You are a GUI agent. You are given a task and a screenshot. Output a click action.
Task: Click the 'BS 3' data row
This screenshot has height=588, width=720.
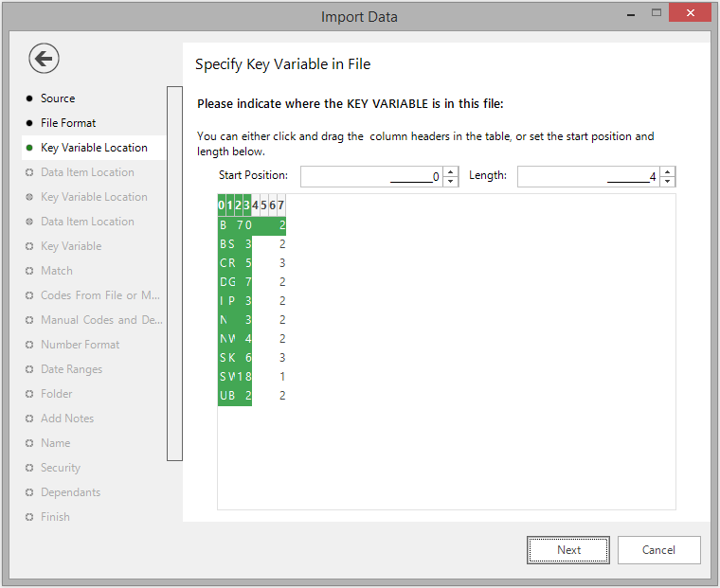(252, 244)
